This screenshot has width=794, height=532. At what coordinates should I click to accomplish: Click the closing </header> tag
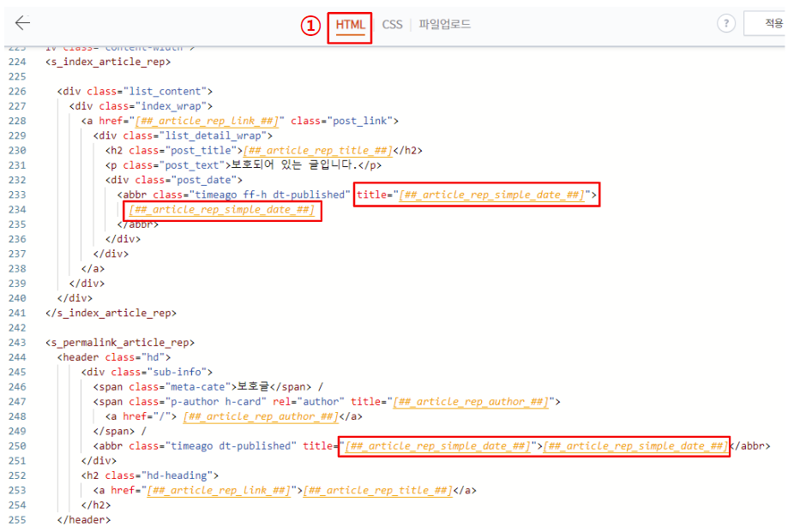pyautogui.click(x=84, y=520)
